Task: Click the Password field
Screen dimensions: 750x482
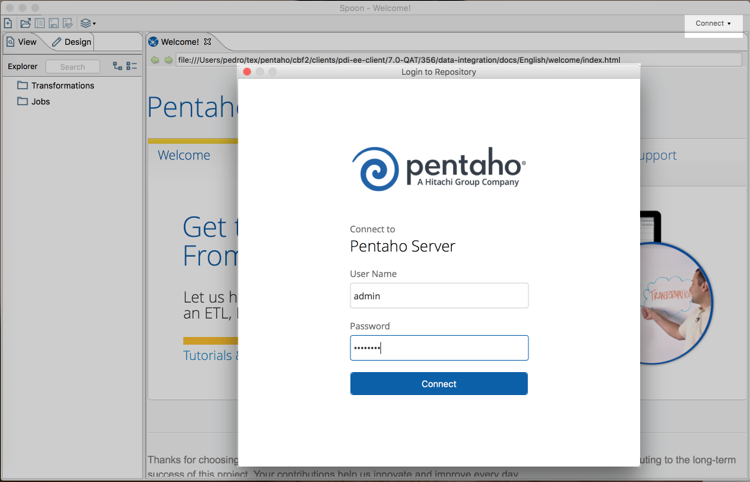Action: (439, 348)
